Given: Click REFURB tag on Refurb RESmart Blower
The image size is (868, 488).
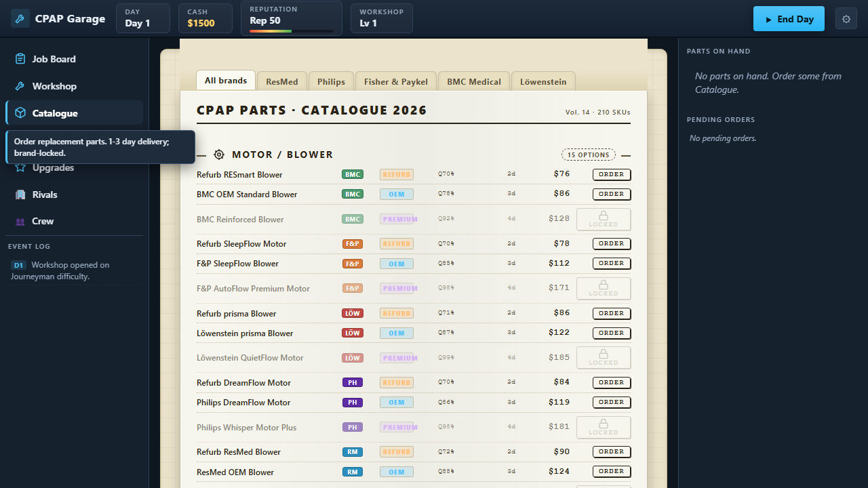Looking at the screenshot, I should click(397, 174).
